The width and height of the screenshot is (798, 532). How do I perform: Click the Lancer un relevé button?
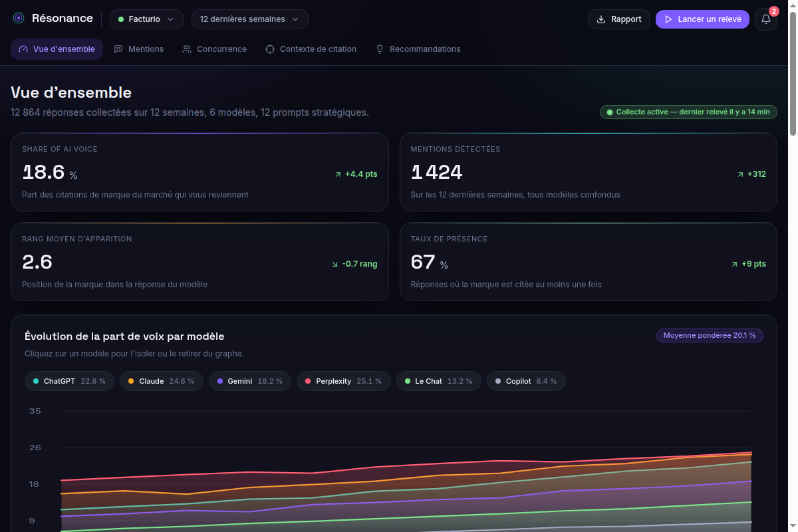(702, 19)
